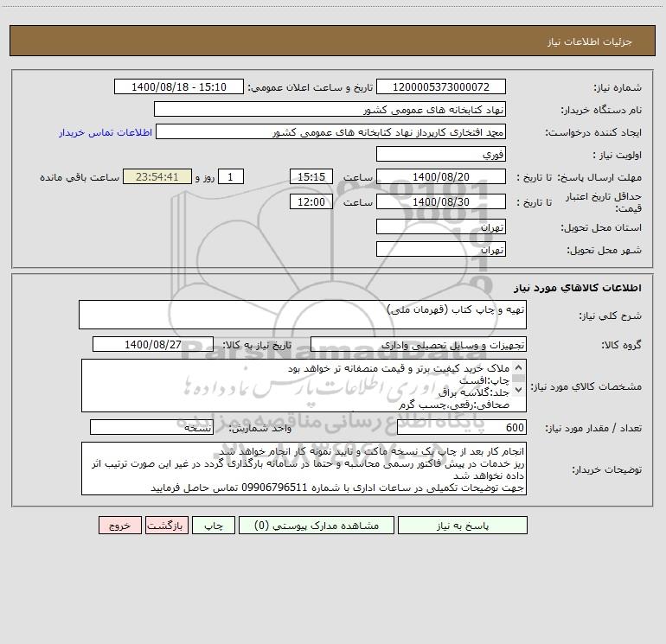Viewport: 666px width, 644px height.
Task: Click label تاریخ نیاز به کالا
Action: pyautogui.click(x=257, y=345)
